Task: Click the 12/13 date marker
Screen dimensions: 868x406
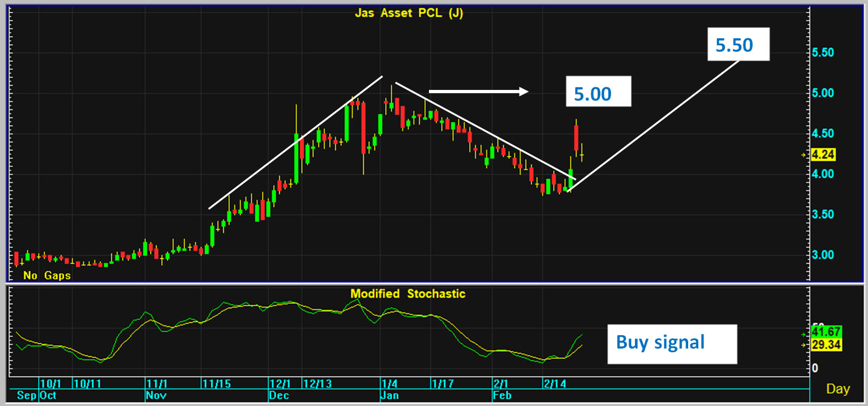Action: coord(317,384)
